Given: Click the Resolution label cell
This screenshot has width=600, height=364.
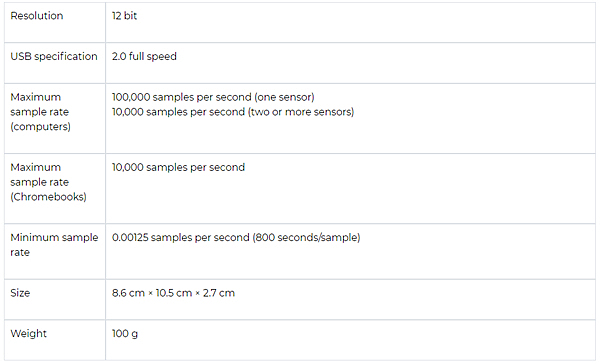Looking at the screenshot, I should (x=55, y=23).
